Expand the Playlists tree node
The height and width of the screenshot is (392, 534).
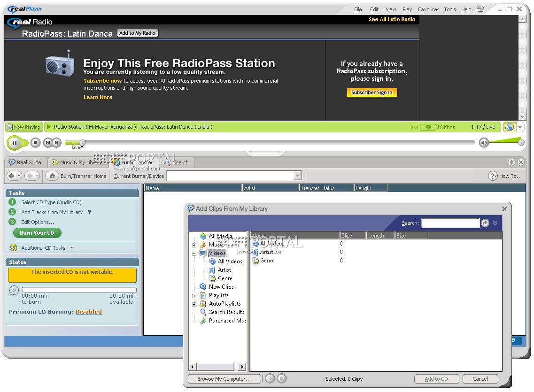coord(194,296)
